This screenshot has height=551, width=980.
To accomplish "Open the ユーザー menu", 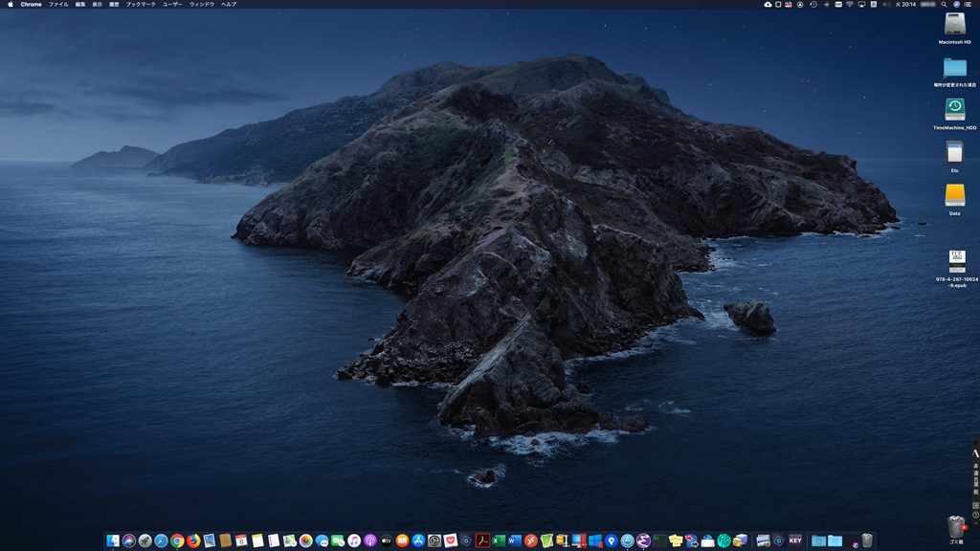I will pyautogui.click(x=172, y=5).
